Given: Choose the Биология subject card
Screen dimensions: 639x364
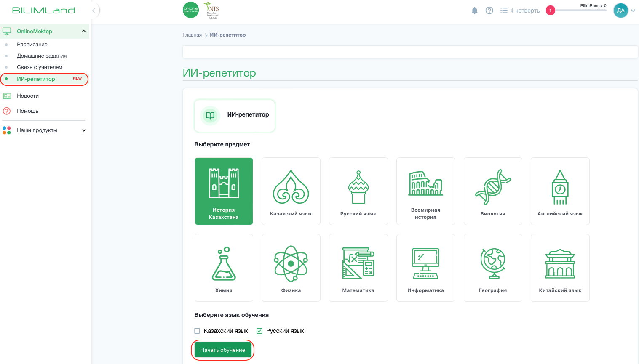Looking at the screenshot, I should (x=493, y=191).
